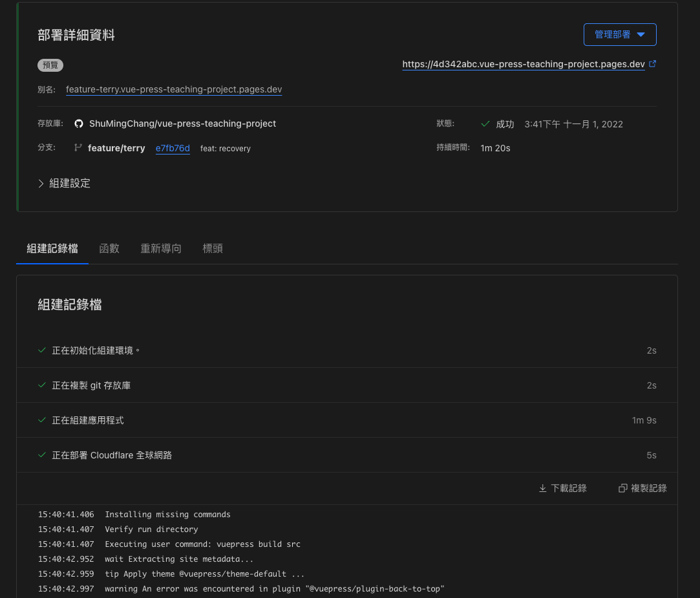Open the 標頭 tab

(213, 248)
